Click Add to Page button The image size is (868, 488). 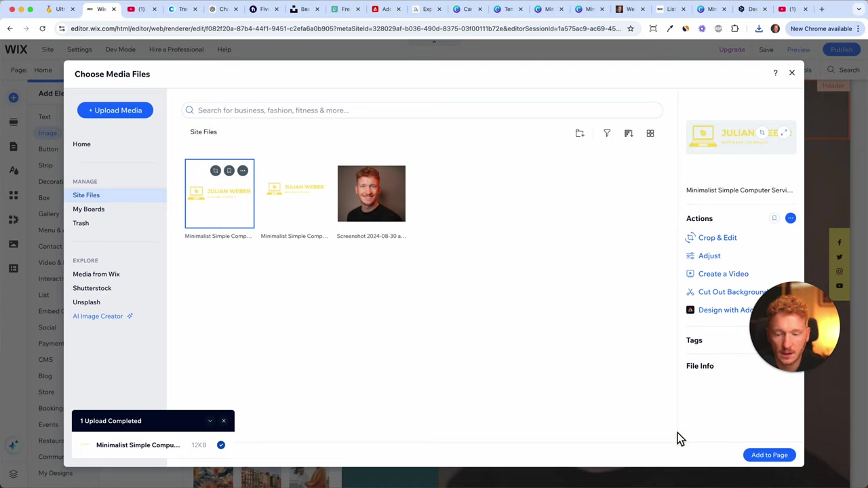coord(770,455)
